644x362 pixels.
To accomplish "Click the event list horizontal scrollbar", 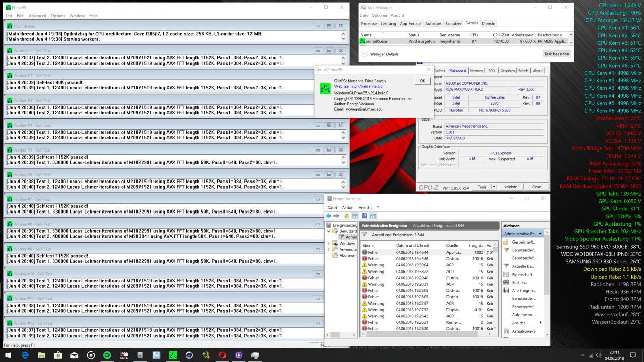I will (427, 335).
